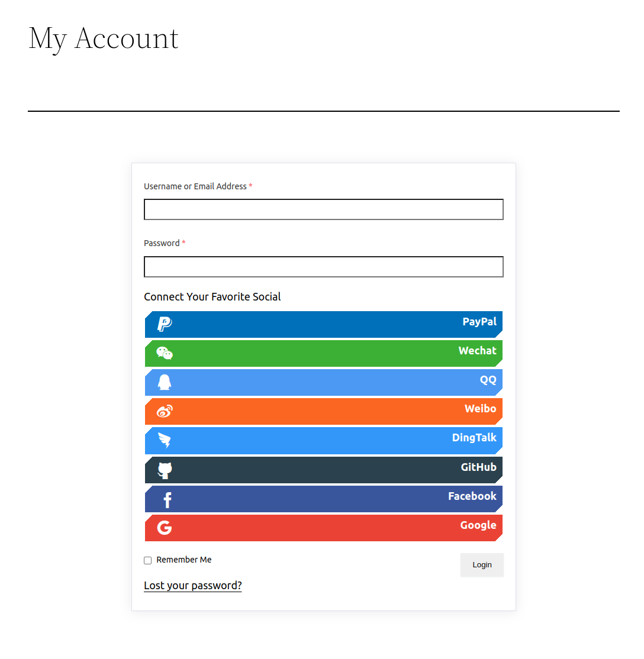This screenshot has height=659, width=644.
Task: Select the DingTalk wing icon
Action: [164, 440]
